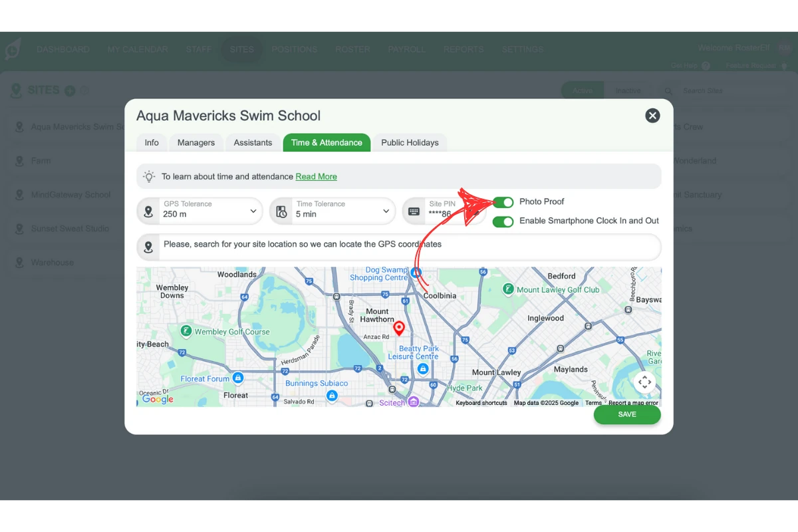This screenshot has width=798, height=532.
Task: Open Positions in the background navigation
Action: pos(294,49)
